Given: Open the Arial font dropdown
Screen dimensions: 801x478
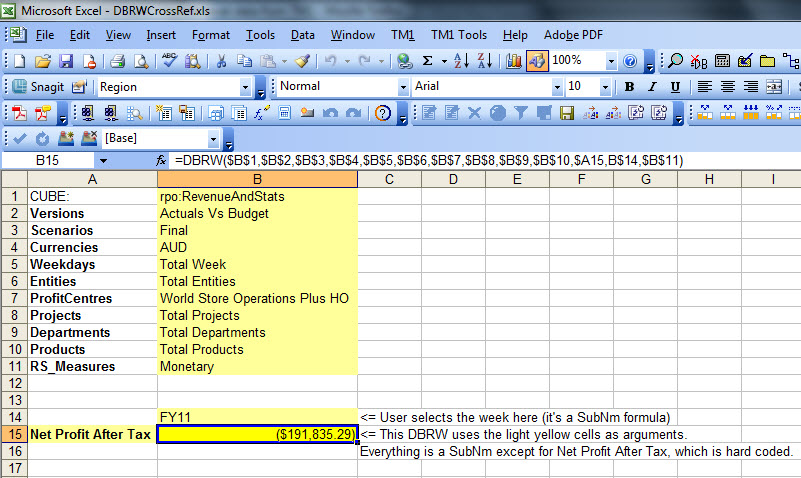Looking at the screenshot, I should [x=557, y=87].
